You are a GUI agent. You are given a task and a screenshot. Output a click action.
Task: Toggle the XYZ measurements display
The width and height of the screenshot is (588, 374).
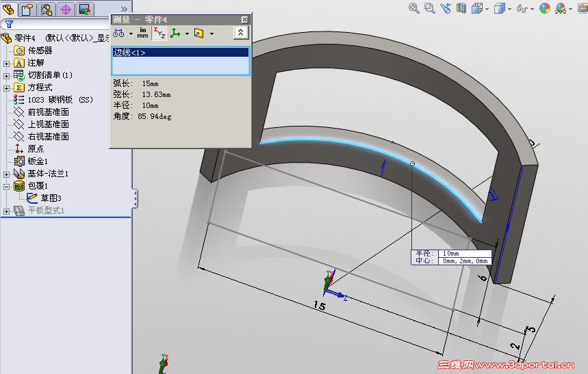point(159,33)
